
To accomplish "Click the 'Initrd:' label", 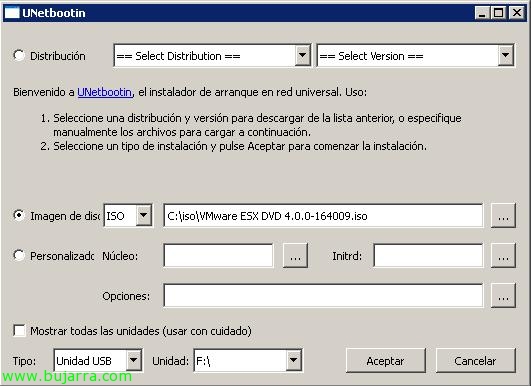I will (x=347, y=256).
